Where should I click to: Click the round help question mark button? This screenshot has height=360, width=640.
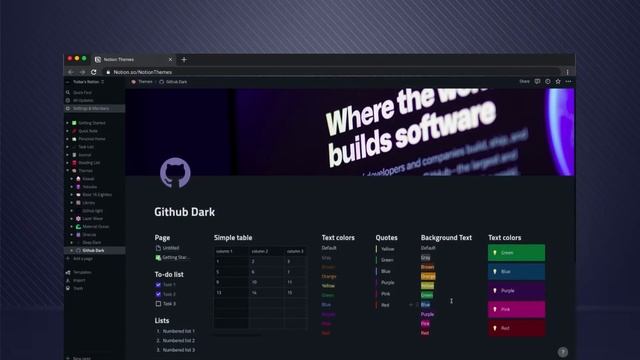(562, 352)
